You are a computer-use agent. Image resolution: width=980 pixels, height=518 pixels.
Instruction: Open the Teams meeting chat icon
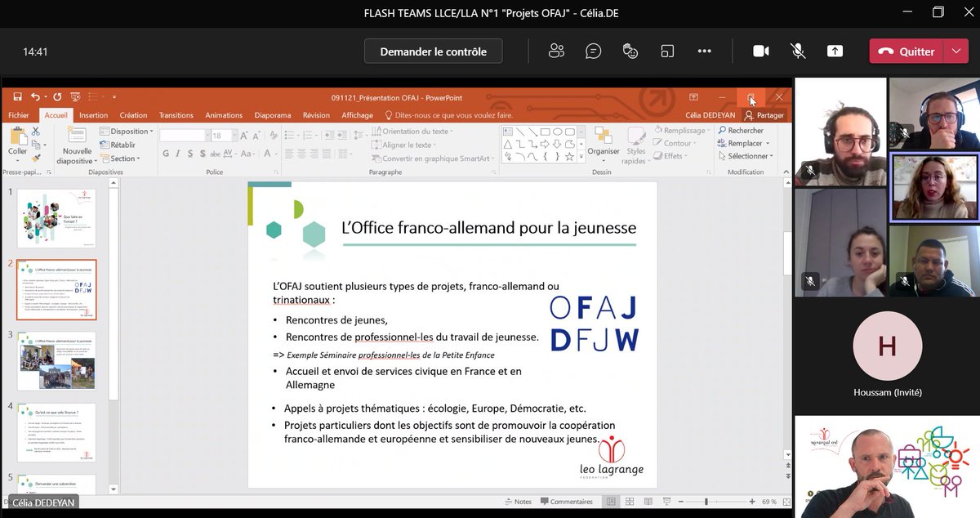click(594, 51)
